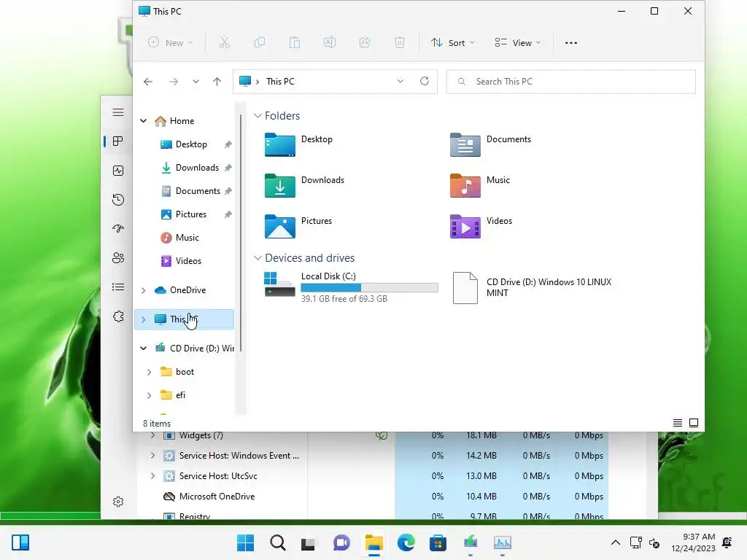Go up one level with up arrow
The height and width of the screenshot is (560, 747).
[217, 82]
